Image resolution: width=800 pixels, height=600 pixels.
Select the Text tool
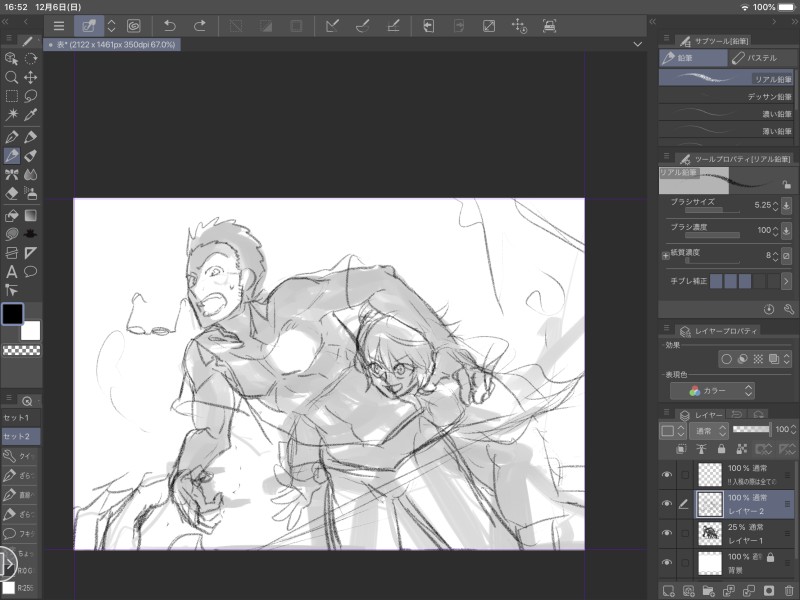point(11,271)
